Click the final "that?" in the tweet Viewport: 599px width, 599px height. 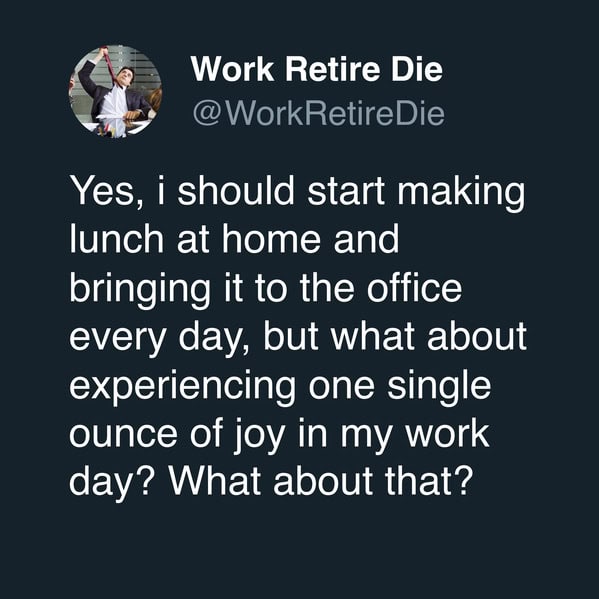pyautogui.click(x=427, y=480)
